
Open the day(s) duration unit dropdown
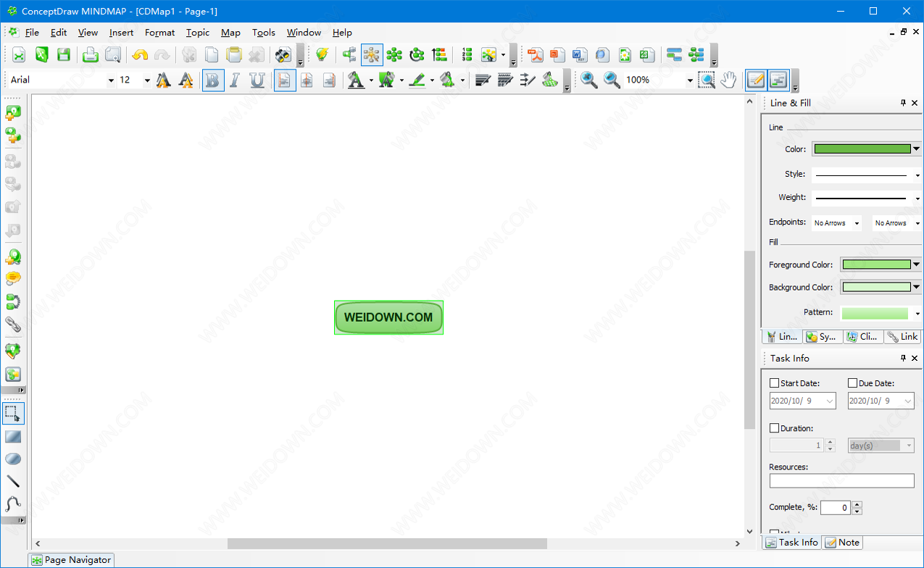click(x=910, y=446)
